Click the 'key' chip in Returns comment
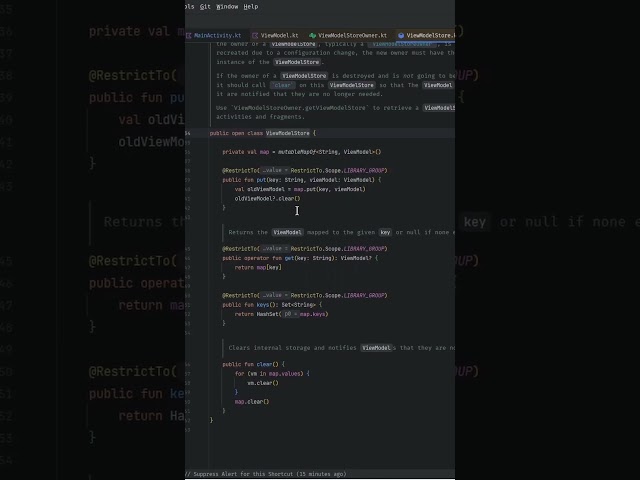 385,232
